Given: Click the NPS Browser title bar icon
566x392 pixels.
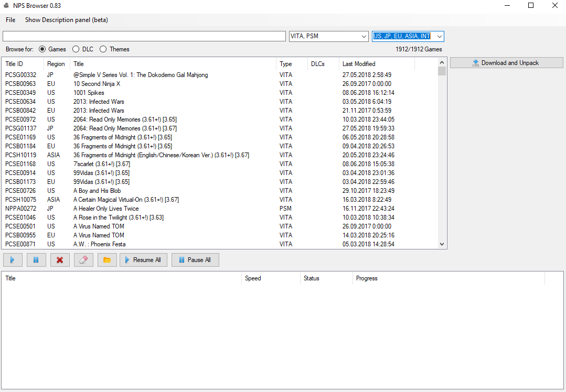Looking at the screenshot, I should tap(6, 6).
